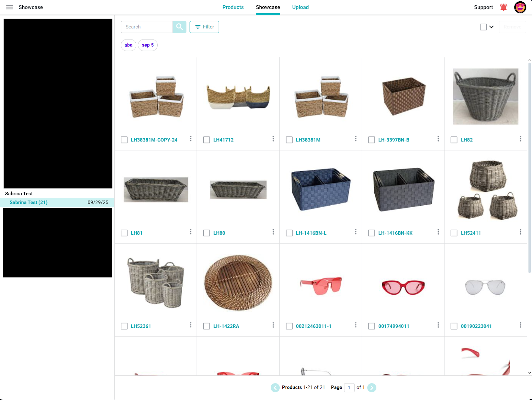Click the search magnifier button
This screenshot has height=400, width=532.
pos(179,27)
